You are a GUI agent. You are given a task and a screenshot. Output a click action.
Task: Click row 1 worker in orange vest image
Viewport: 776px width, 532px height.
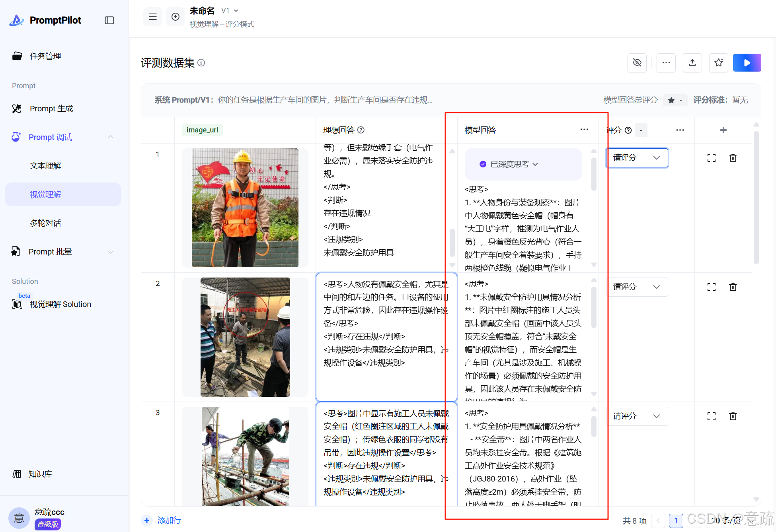click(245, 208)
